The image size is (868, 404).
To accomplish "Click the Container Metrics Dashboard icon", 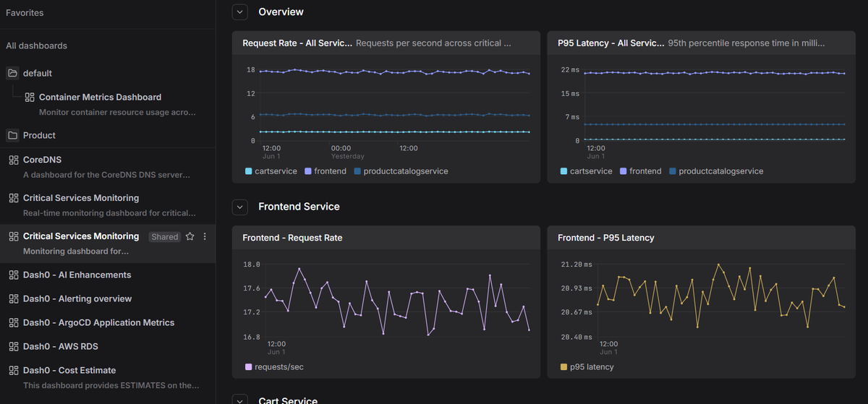I will [x=30, y=97].
